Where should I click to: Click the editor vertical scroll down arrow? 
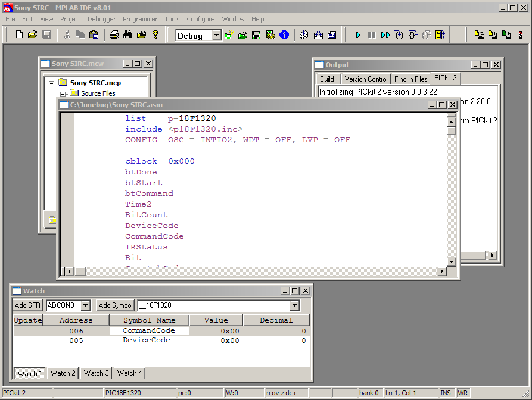(451, 261)
